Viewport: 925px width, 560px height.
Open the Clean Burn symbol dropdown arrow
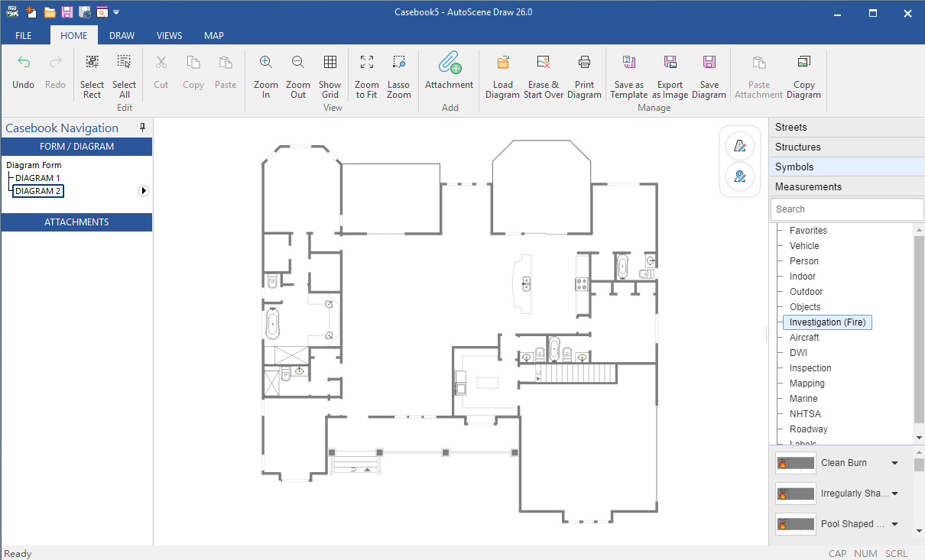pyautogui.click(x=895, y=463)
